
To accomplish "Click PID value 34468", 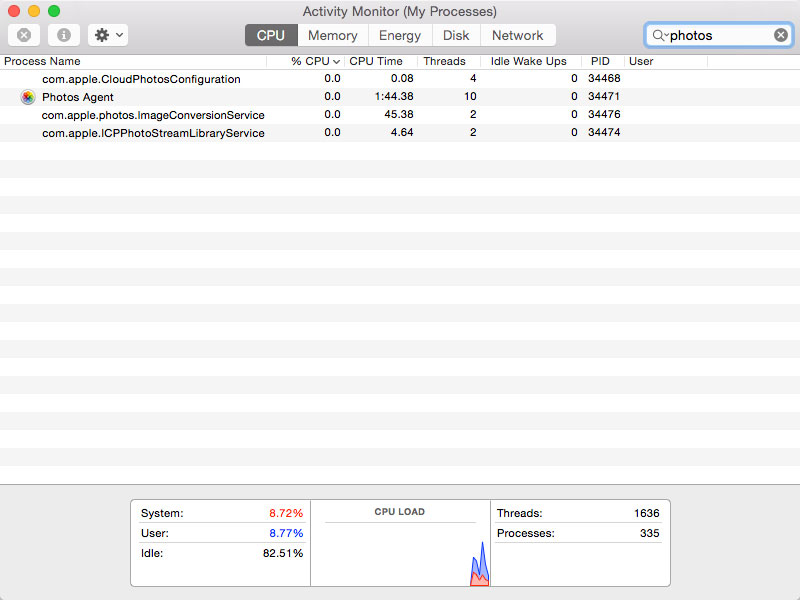I will click(x=604, y=79).
